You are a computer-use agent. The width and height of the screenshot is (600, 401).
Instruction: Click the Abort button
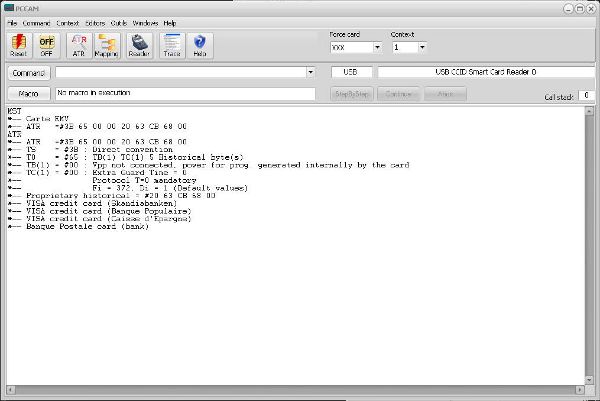coord(445,94)
